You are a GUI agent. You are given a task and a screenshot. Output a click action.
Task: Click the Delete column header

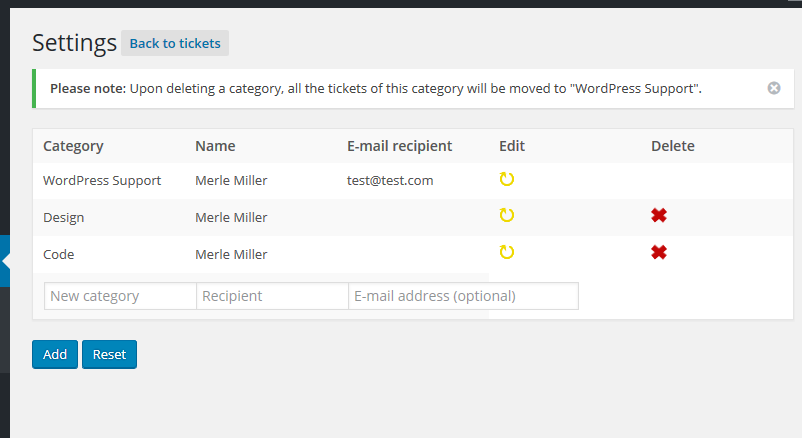pyautogui.click(x=673, y=146)
